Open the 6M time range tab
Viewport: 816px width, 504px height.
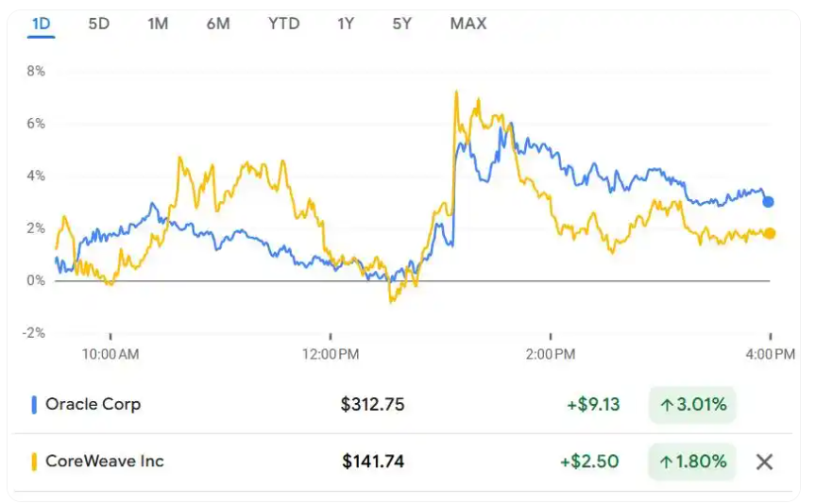218,24
